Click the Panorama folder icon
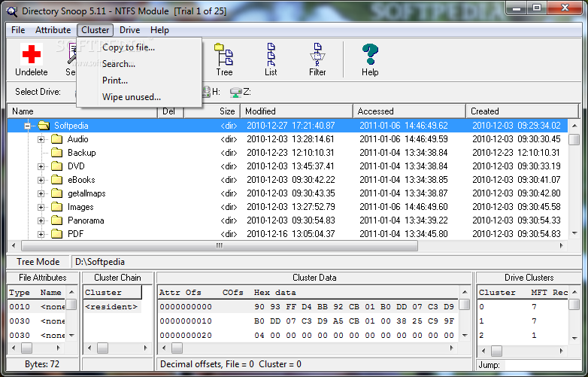Viewport: 588px width, 377px height. 56,220
